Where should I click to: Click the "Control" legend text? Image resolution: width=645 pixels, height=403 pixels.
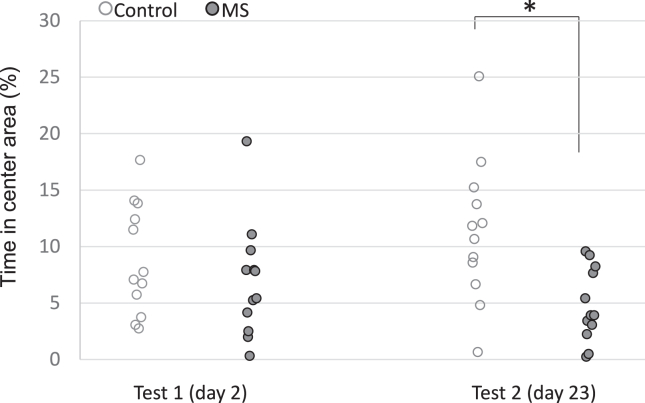coord(146,12)
